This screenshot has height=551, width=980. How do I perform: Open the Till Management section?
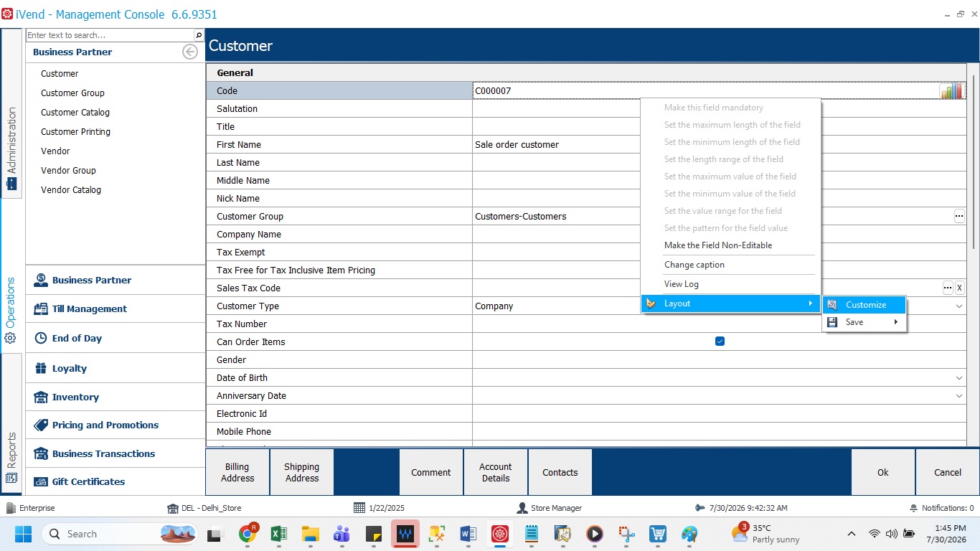coord(116,309)
